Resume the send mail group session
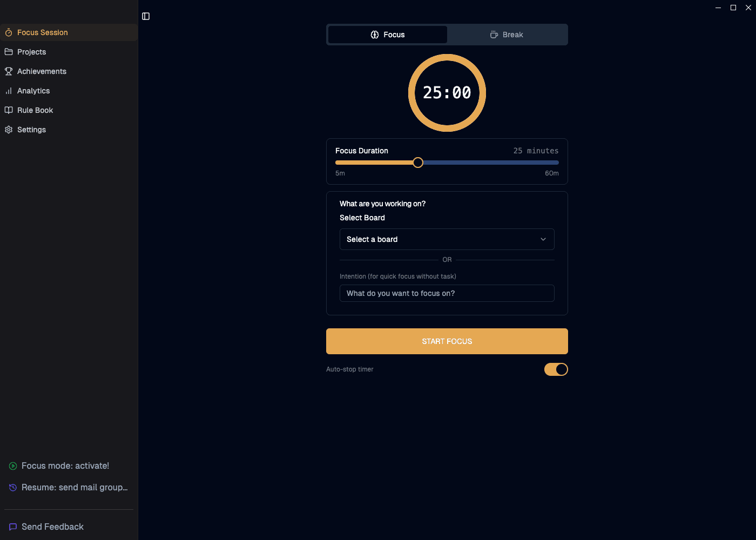Screen dimensions: 756x540 [74, 488]
